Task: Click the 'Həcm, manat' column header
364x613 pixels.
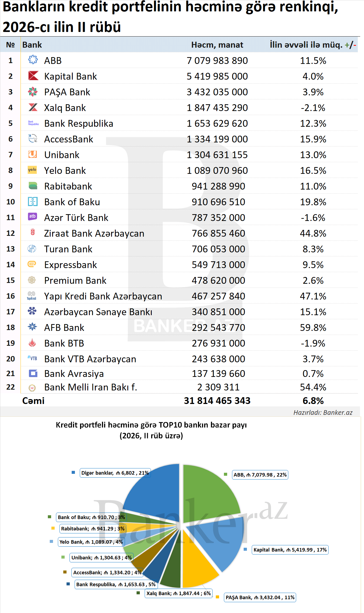Action: click(217, 45)
